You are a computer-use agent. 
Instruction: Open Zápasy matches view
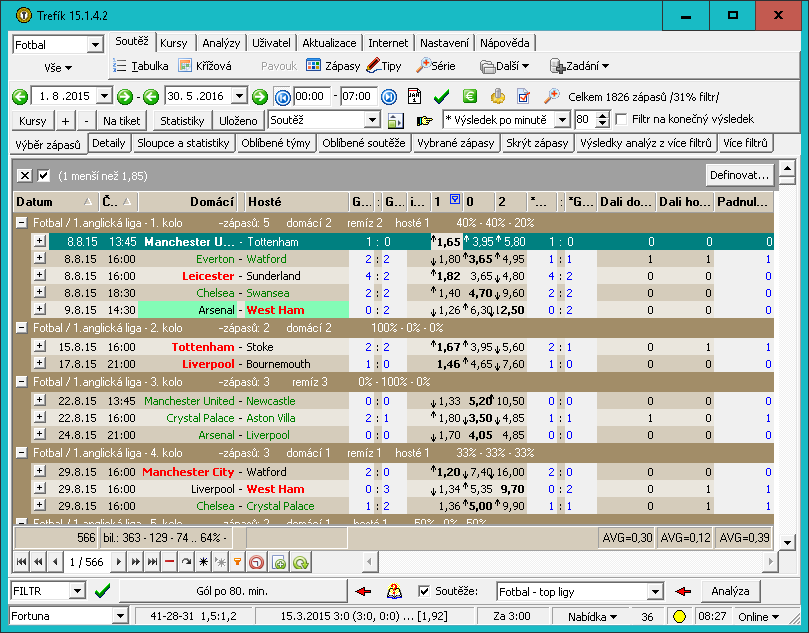pos(333,66)
